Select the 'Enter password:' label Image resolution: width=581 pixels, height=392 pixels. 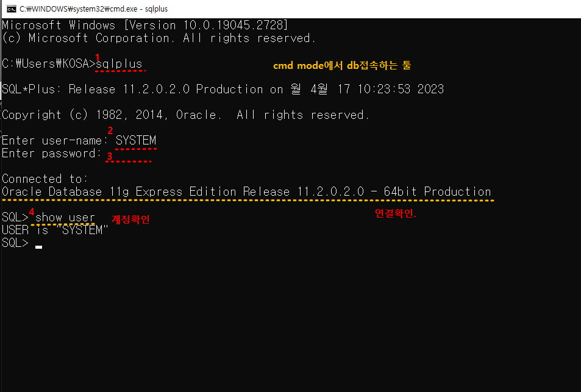coord(51,154)
